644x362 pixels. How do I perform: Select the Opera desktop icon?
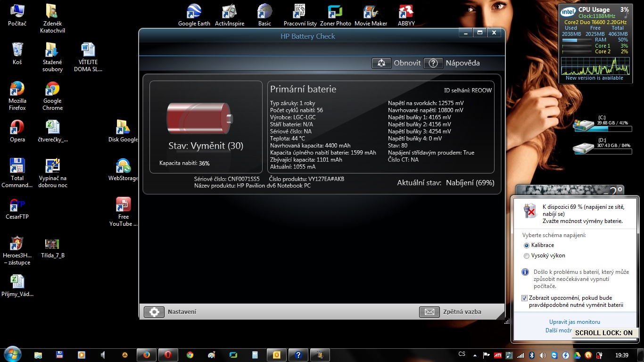point(17,131)
